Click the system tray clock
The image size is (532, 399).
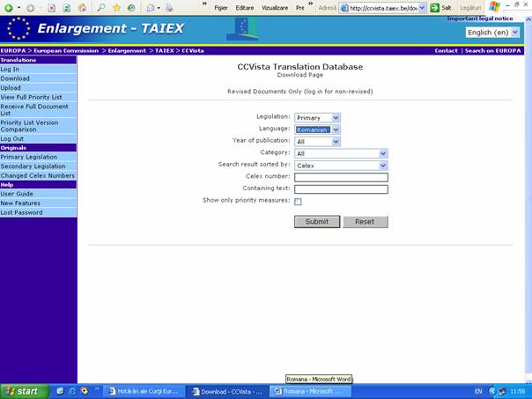[518, 392]
